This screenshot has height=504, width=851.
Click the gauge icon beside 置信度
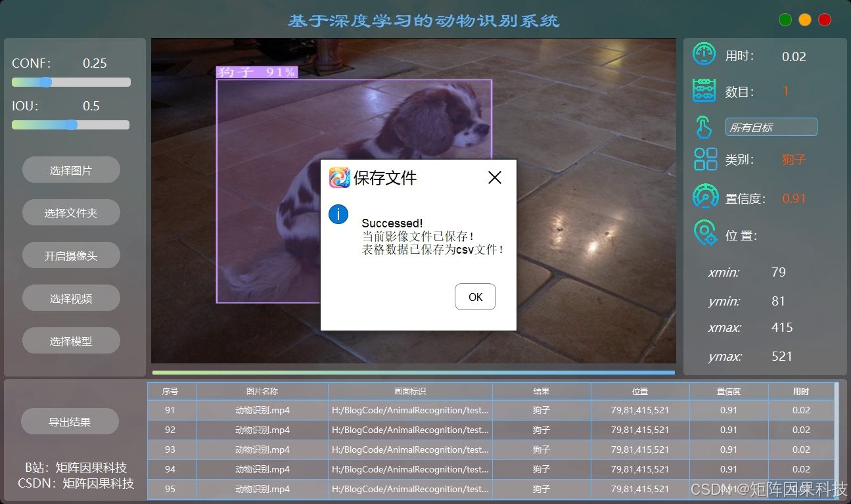pyautogui.click(x=706, y=196)
